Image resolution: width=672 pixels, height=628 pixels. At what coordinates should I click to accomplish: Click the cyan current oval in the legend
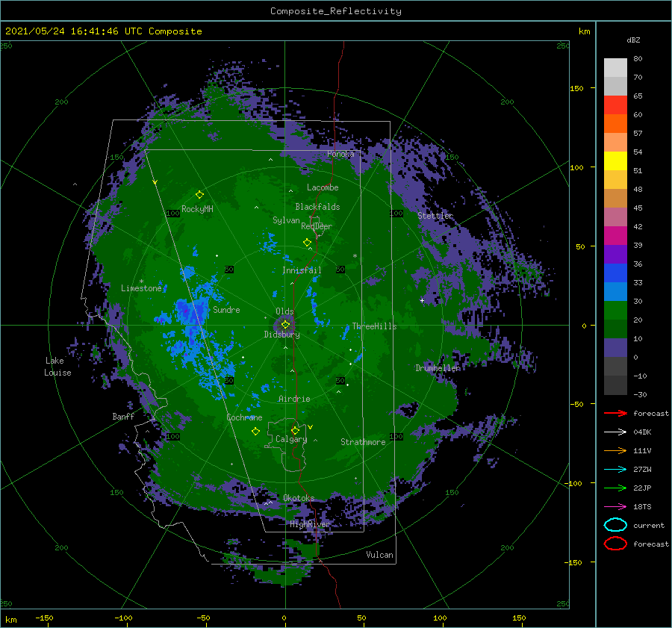615,525
